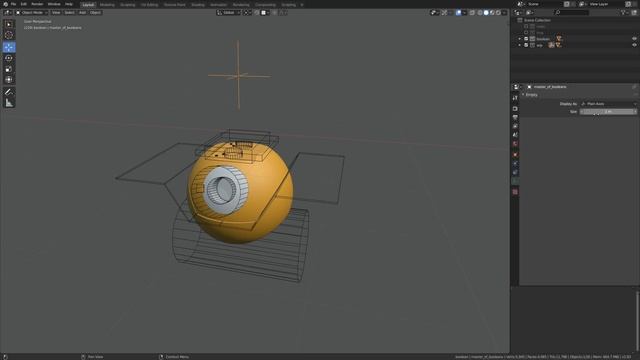Open the Tool properties tab
Screen dimensions: 640x360
[x=515, y=98]
